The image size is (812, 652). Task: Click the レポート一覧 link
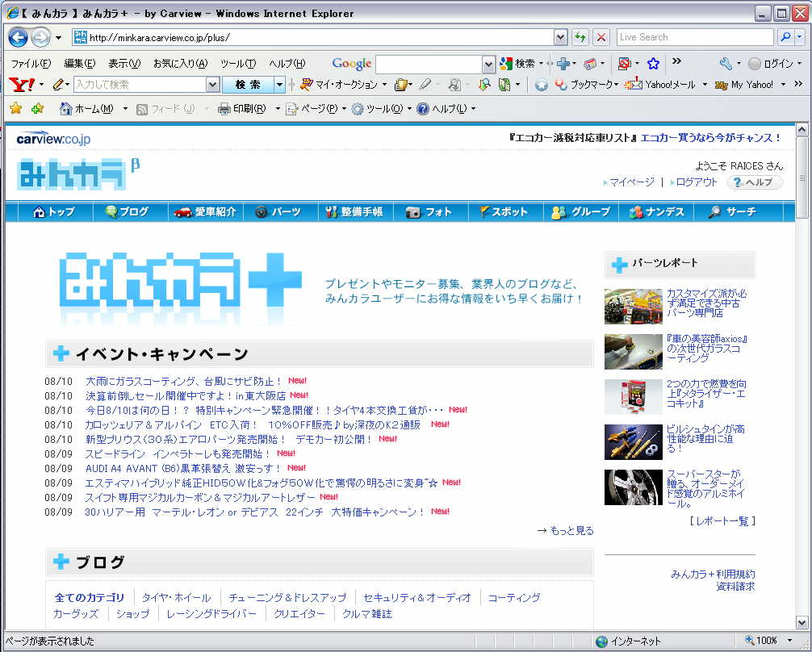[722, 521]
